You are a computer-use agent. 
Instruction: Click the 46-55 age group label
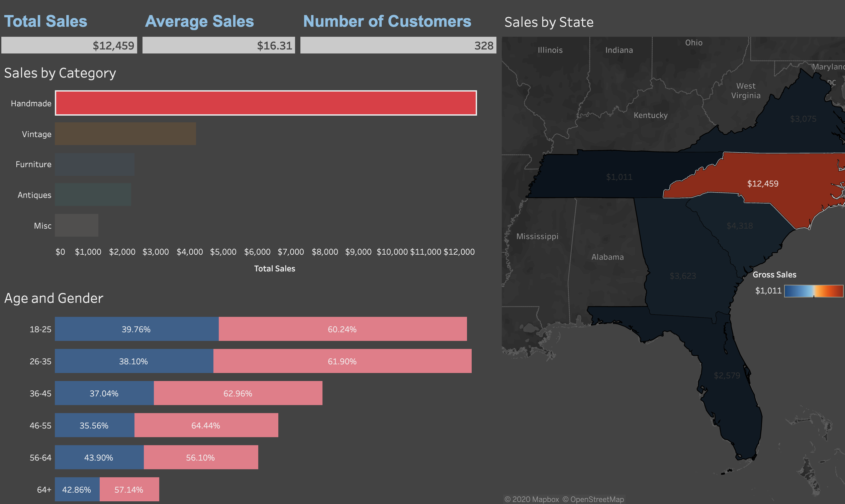click(40, 425)
